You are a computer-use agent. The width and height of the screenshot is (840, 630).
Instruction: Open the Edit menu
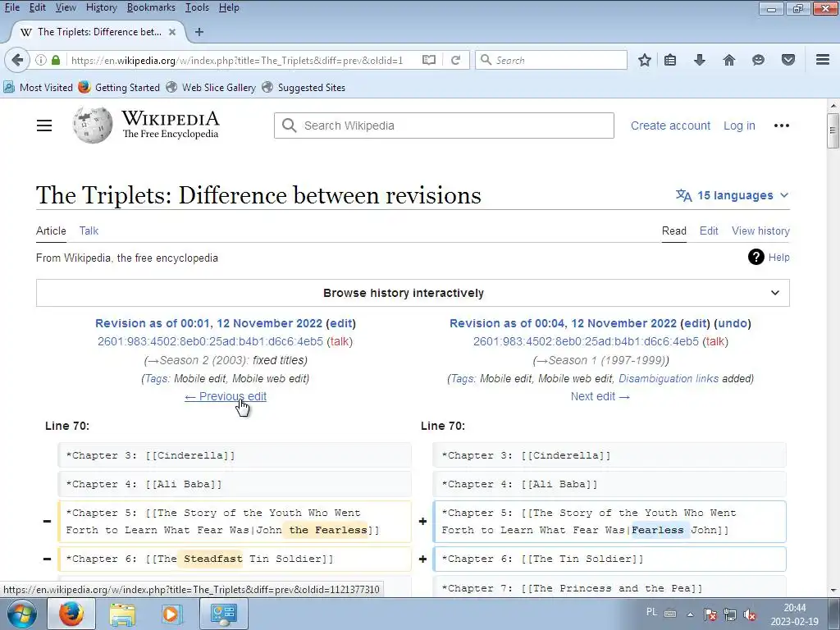pyautogui.click(x=37, y=7)
